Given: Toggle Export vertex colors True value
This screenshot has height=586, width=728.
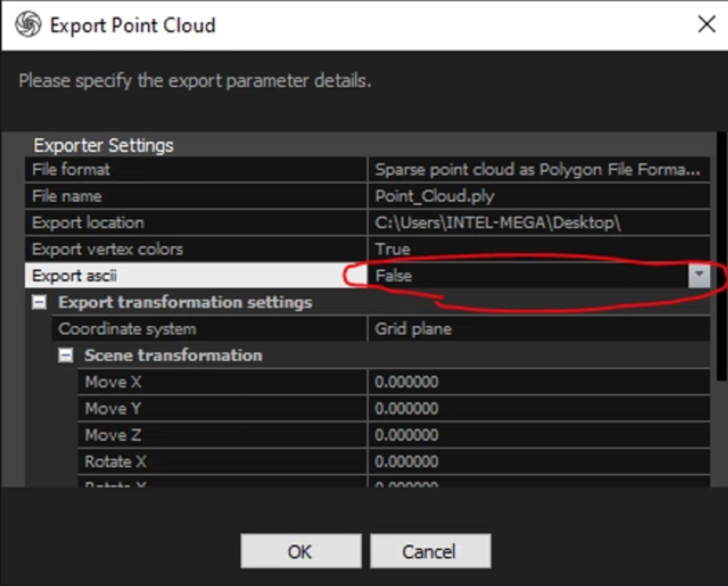Looking at the screenshot, I should point(537,249).
